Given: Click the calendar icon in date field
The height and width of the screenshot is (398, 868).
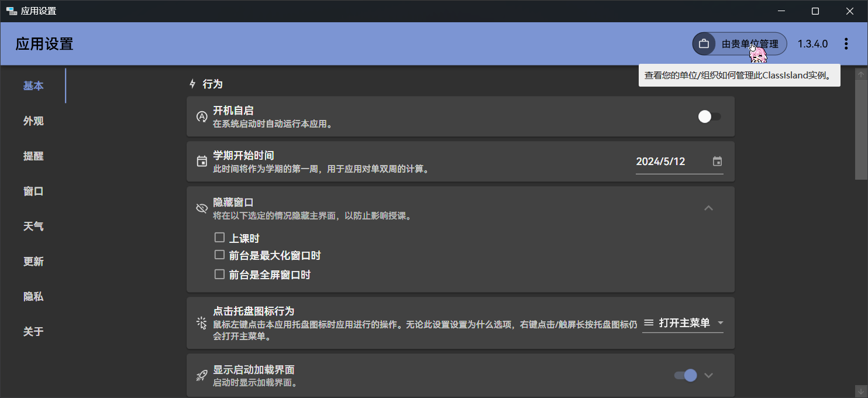Looking at the screenshot, I should point(717,162).
